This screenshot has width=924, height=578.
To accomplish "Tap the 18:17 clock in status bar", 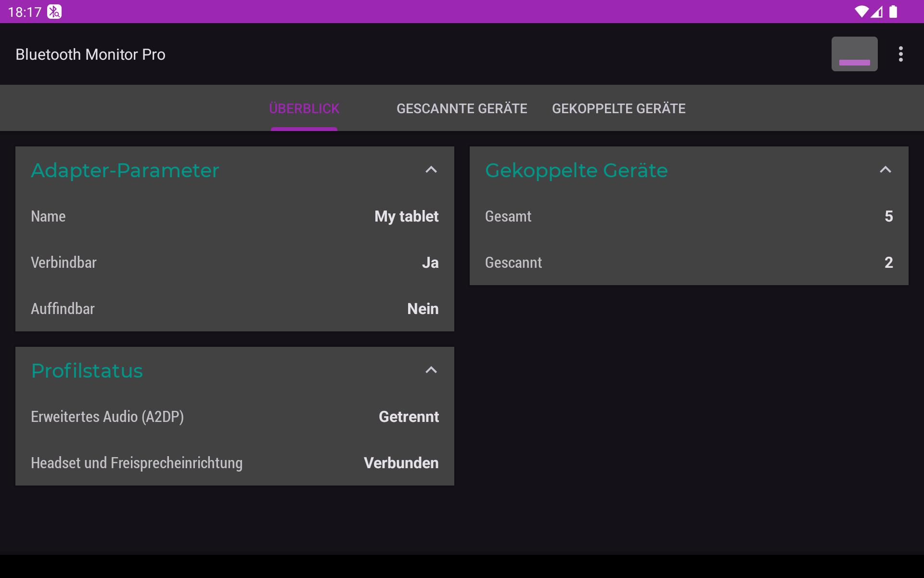I will click(x=25, y=12).
